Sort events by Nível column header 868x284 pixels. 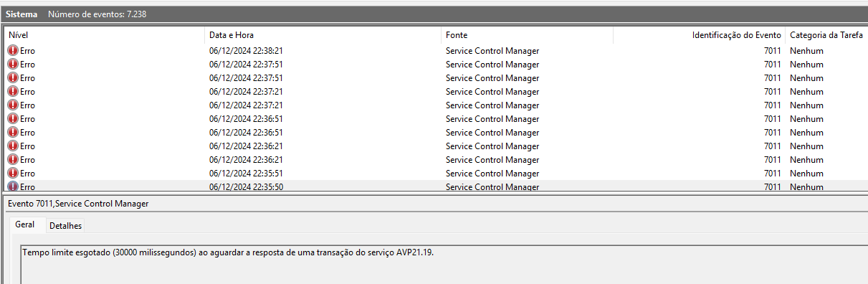105,34
